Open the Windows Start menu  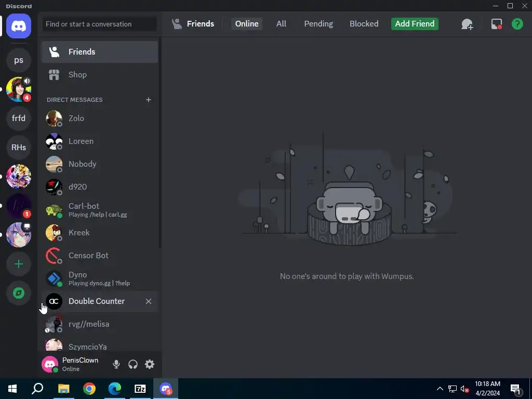pyautogui.click(x=12, y=389)
